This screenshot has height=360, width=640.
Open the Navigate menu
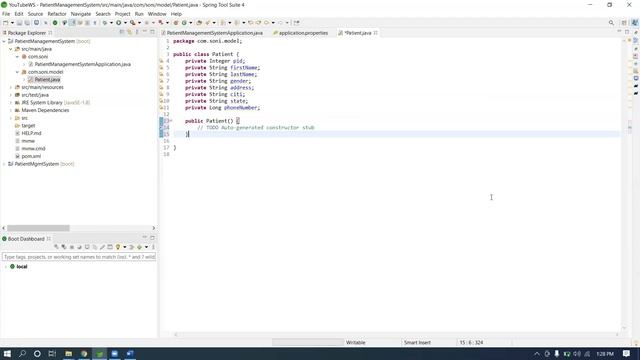tap(81, 14)
